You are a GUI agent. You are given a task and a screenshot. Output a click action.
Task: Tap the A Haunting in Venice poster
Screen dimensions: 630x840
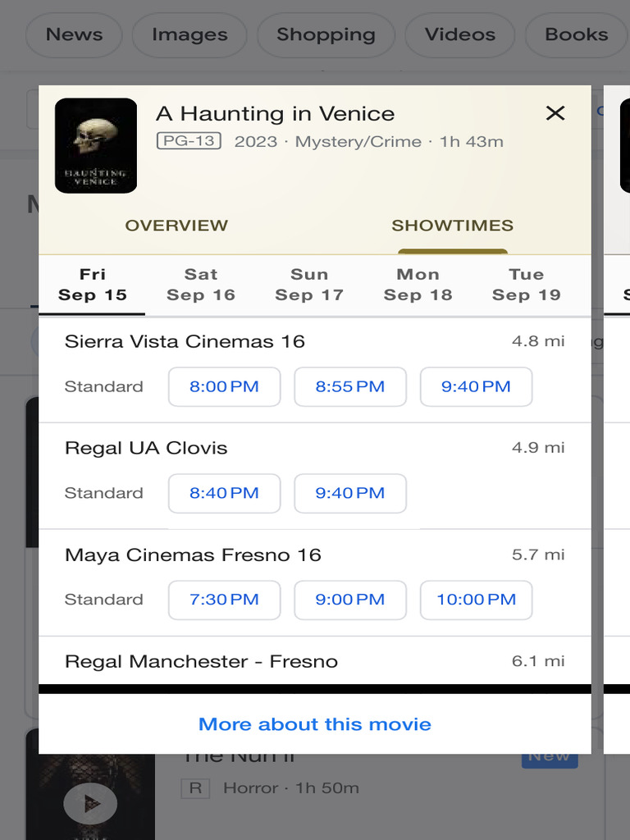click(96, 146)
